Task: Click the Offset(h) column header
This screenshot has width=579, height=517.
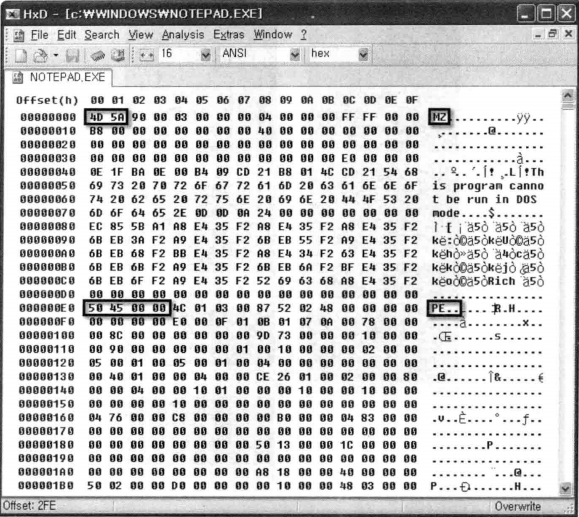Action: (47, 100)
